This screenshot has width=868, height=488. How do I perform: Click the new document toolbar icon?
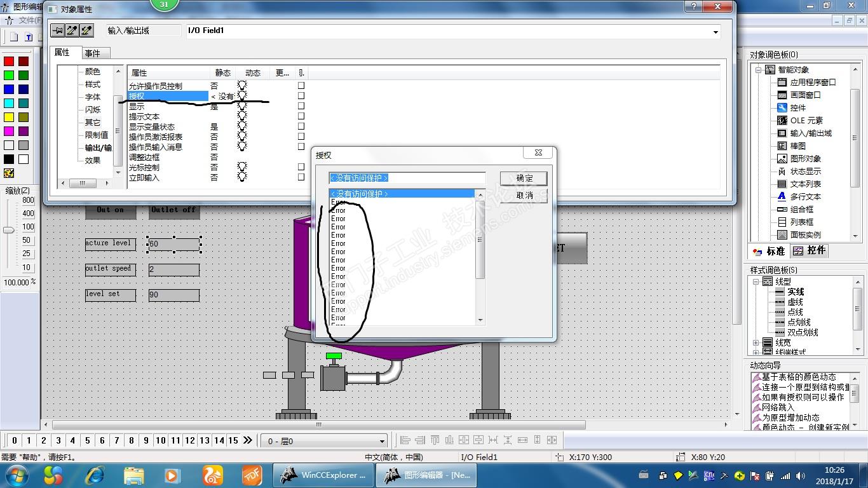(x=14, y=37)
